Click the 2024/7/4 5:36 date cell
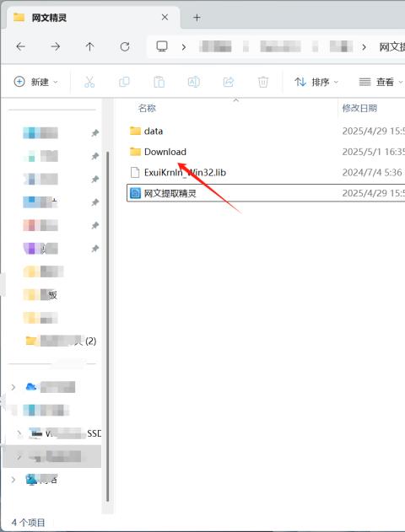The height and width of the screenshot is (532, 405). click(372, 172)
